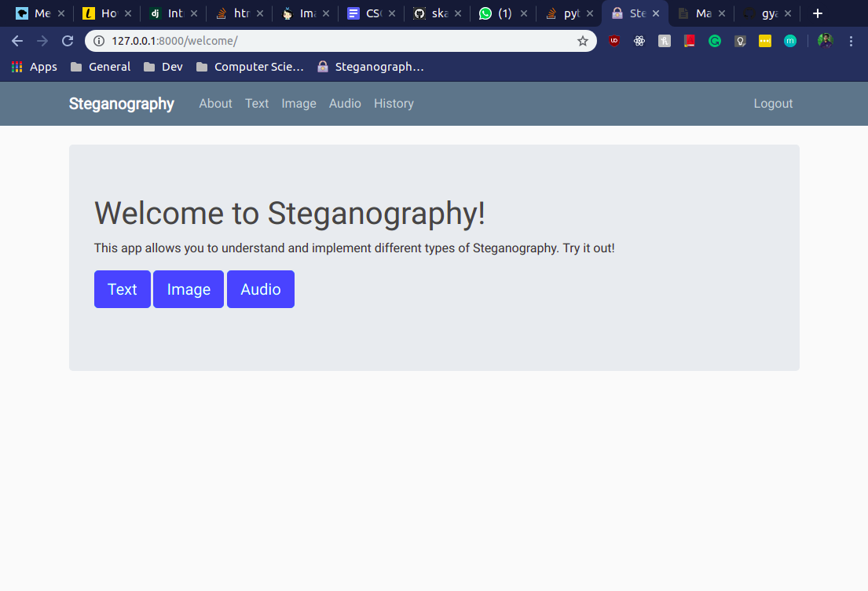The image size is (868, 591).
Task: Expand the General bookmarks folder
Action: pyautogui.click(x=100, y=67)
